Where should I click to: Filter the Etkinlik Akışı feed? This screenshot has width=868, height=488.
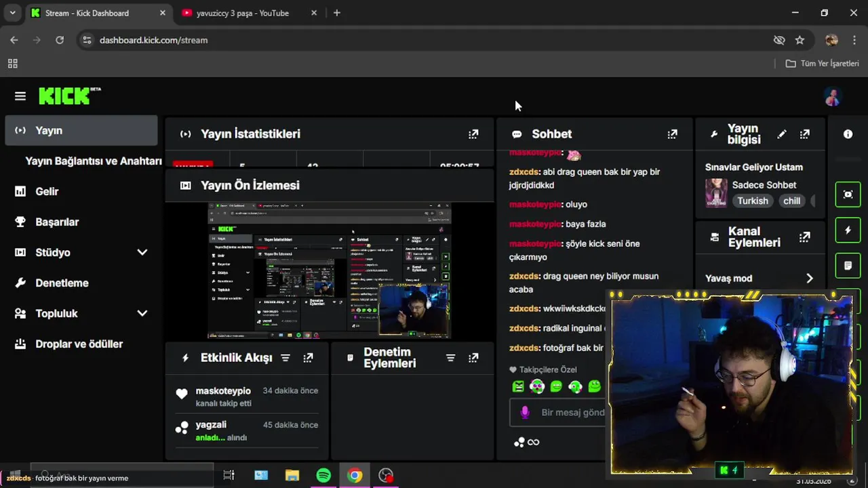tap(285, 358)
